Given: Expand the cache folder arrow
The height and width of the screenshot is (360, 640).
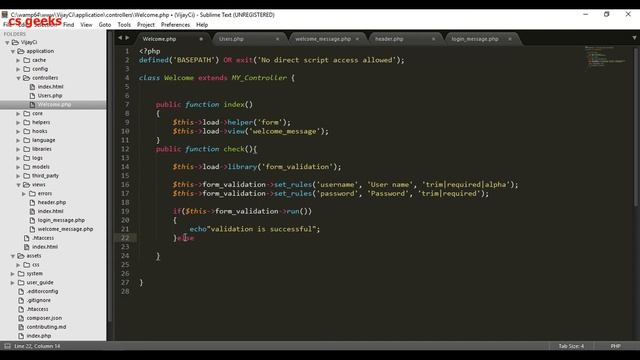Looking at the screenshot, I should pos(18,60).
